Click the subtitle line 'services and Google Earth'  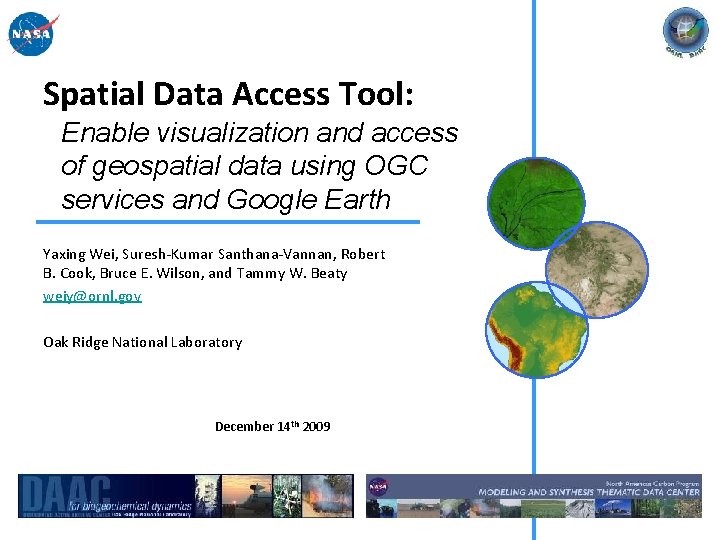pyautogui.click(x=226, y=200)
